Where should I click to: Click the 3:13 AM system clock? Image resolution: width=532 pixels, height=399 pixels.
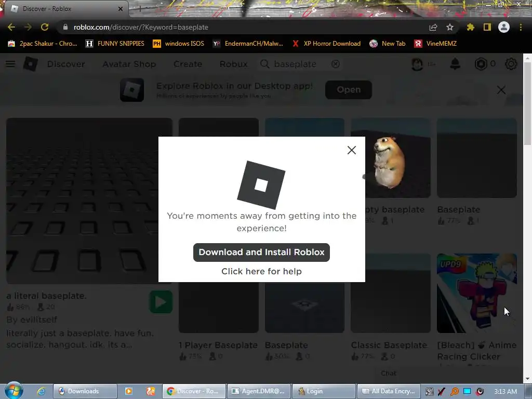(506, 391)
